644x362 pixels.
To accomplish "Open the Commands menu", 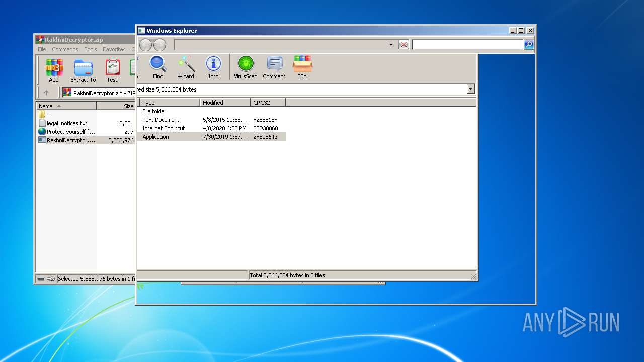I will click(x=65, y=49).
